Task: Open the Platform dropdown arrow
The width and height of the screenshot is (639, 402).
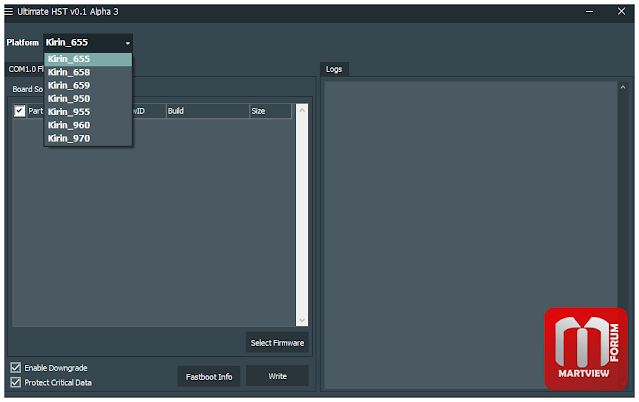Action: 128,43
